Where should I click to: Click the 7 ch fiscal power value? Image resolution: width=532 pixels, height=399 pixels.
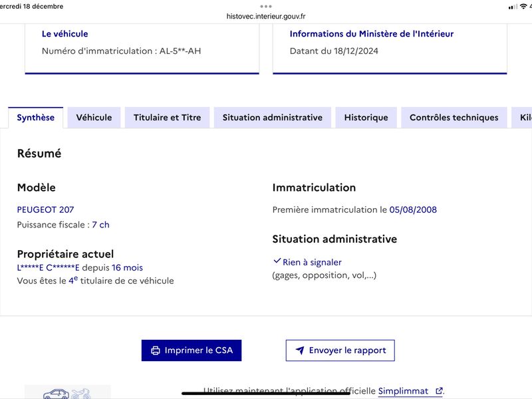[101, 225]
